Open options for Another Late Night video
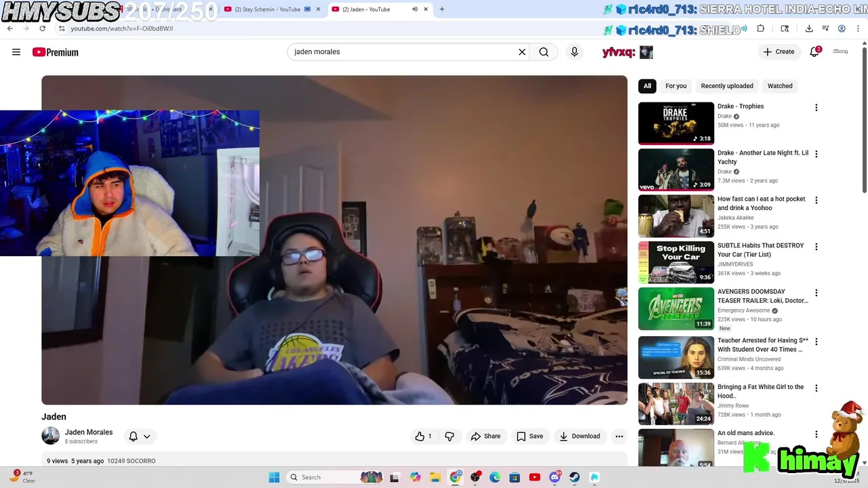868x488 pixels. tap(816, 154)
